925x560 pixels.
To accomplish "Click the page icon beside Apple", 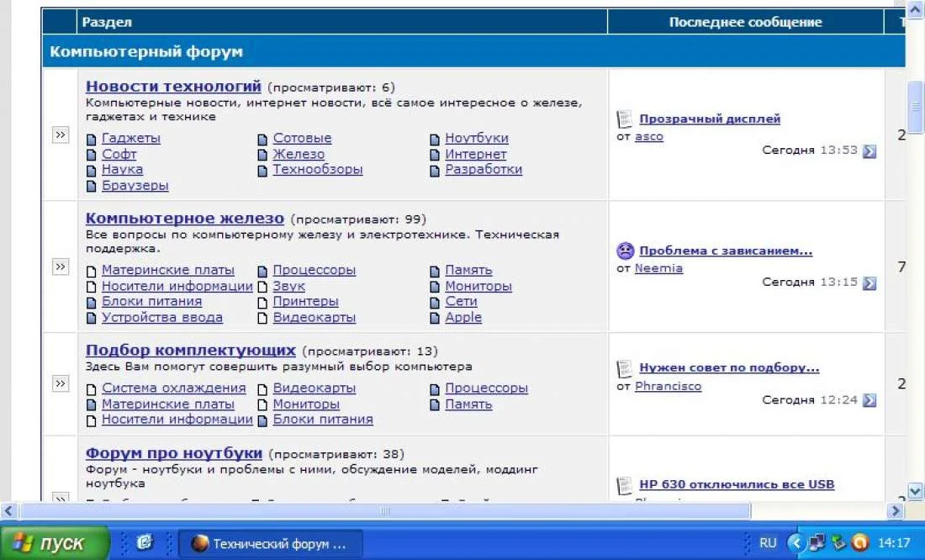I will click(435, 319).
